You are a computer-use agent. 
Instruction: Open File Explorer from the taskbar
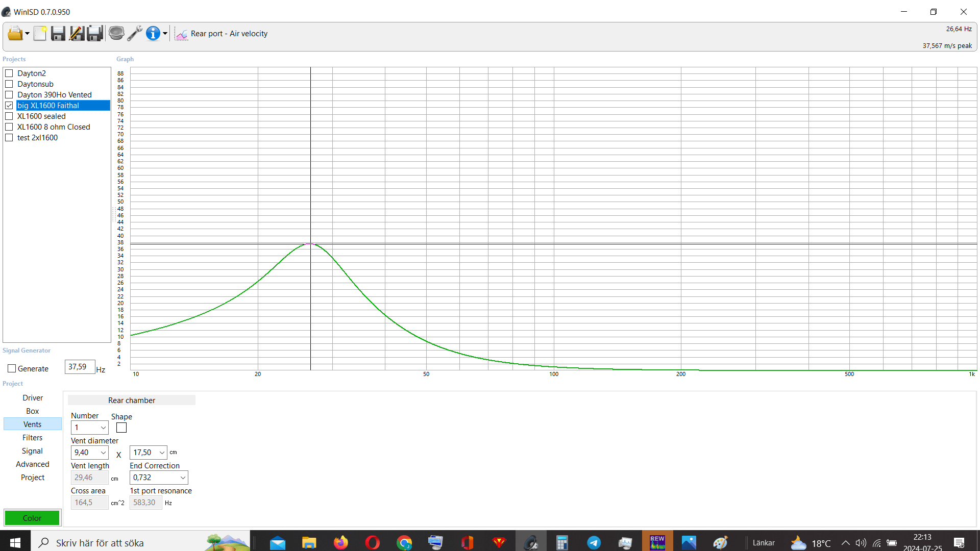pos(309,542)
